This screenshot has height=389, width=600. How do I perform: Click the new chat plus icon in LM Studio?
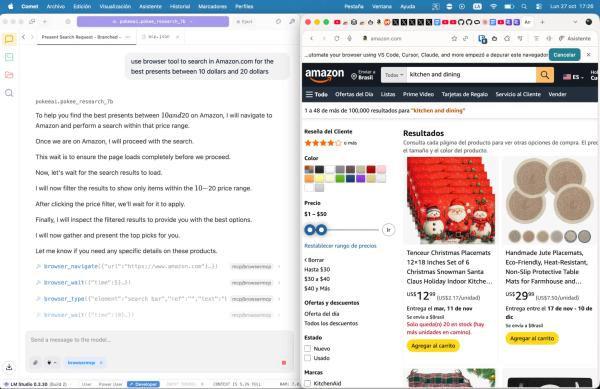point(45,22)
